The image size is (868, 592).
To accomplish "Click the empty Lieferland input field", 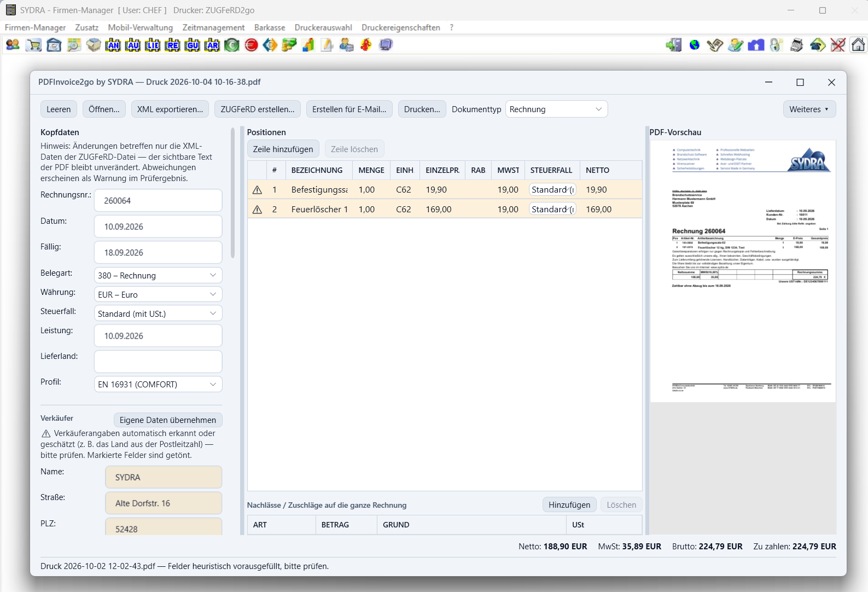I will tap(158, 362).
